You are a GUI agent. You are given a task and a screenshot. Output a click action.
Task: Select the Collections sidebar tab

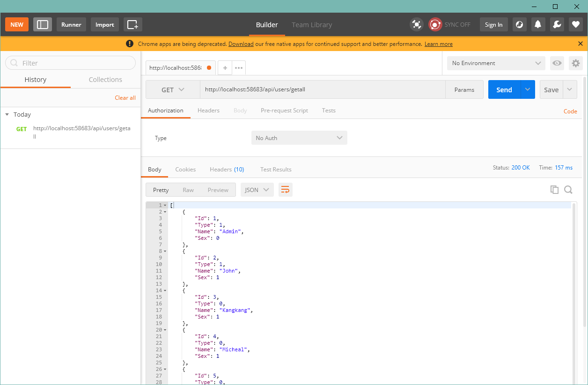click(x=105, y=80)
